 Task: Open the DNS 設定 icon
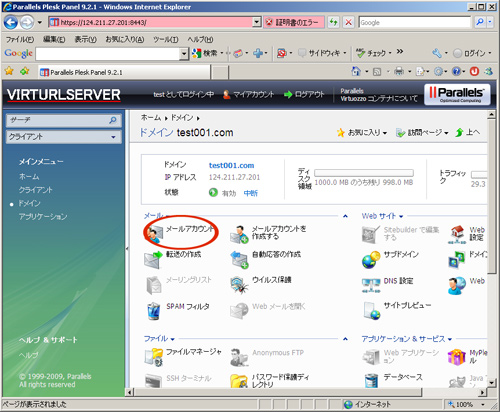(371, 285)
